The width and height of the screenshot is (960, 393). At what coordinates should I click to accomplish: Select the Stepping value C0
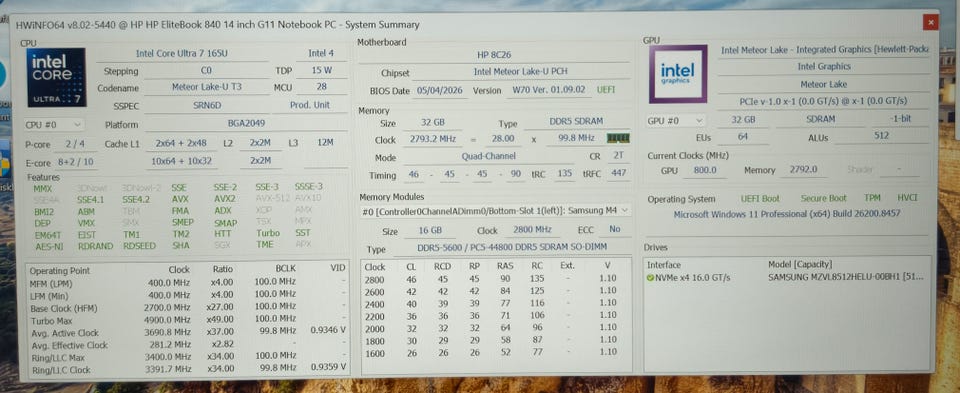click(x=206, y=70)
